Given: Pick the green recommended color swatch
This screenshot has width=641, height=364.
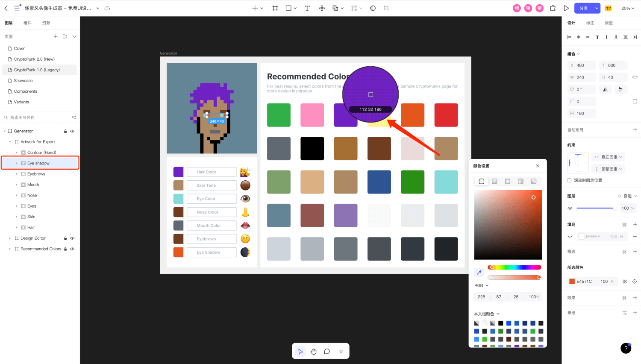Looking at the screenshot, I should click(x=279, y=115).
